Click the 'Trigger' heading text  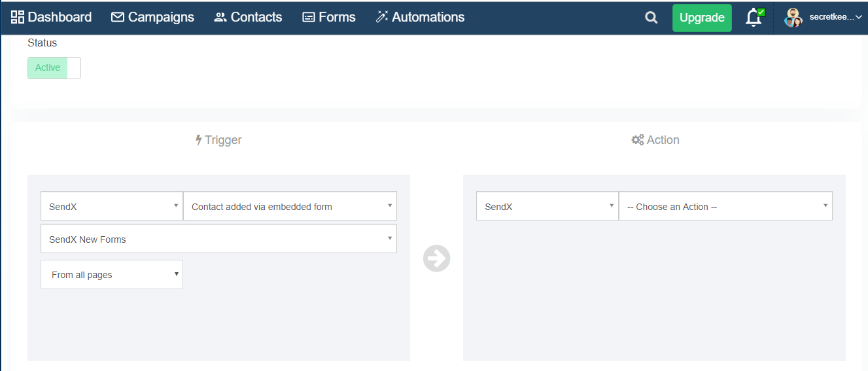[223, 140]
